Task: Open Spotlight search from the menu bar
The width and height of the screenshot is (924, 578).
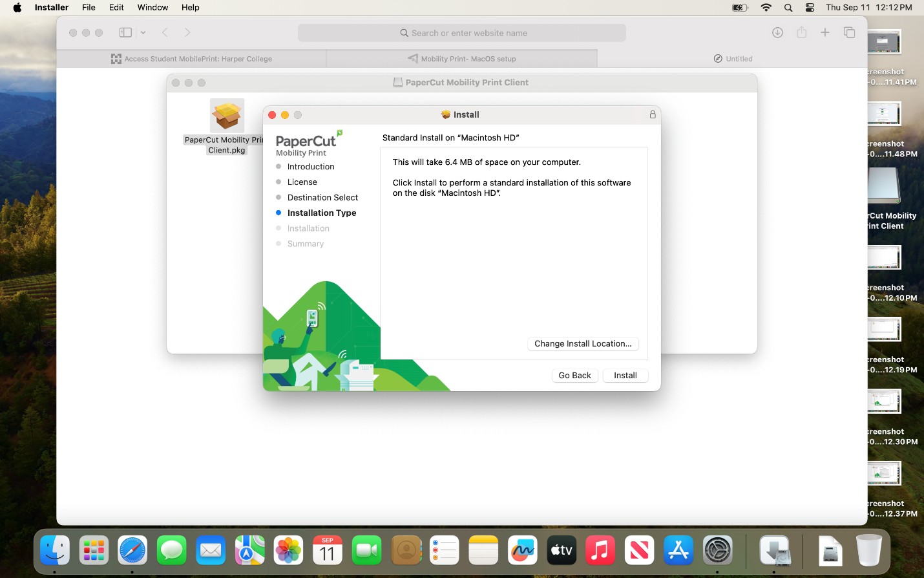Action: point(788,8)
